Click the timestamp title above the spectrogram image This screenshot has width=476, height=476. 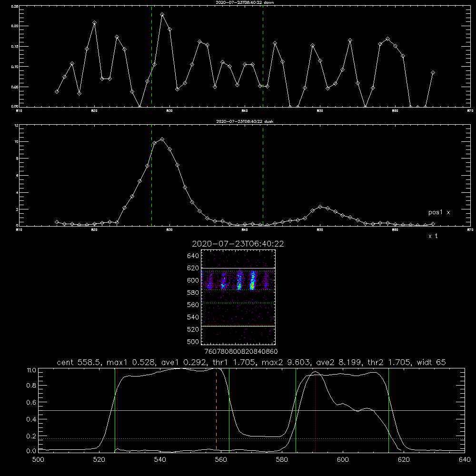pyautogui.click(x=238, y=244)
